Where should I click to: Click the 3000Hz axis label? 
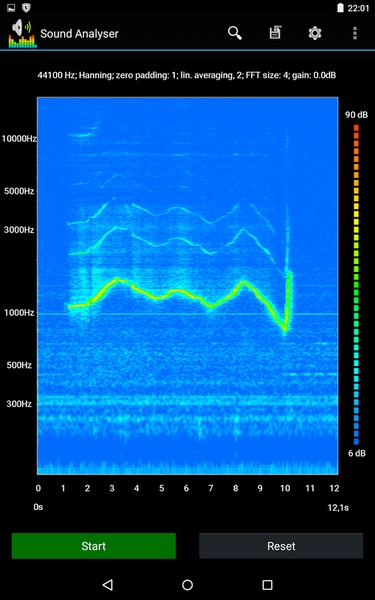tap(19, 230)
